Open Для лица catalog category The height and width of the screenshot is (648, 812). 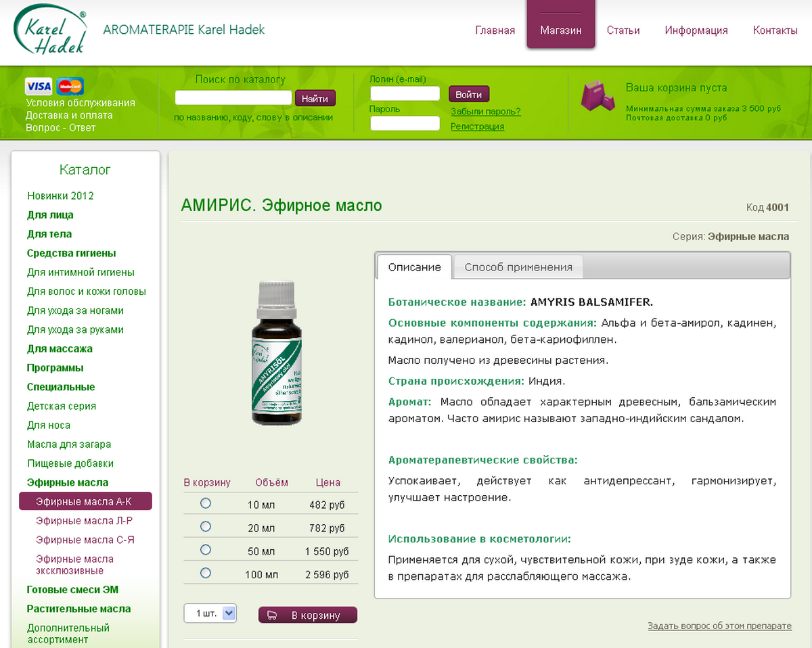pyautogui.click(x=50, y=214)
